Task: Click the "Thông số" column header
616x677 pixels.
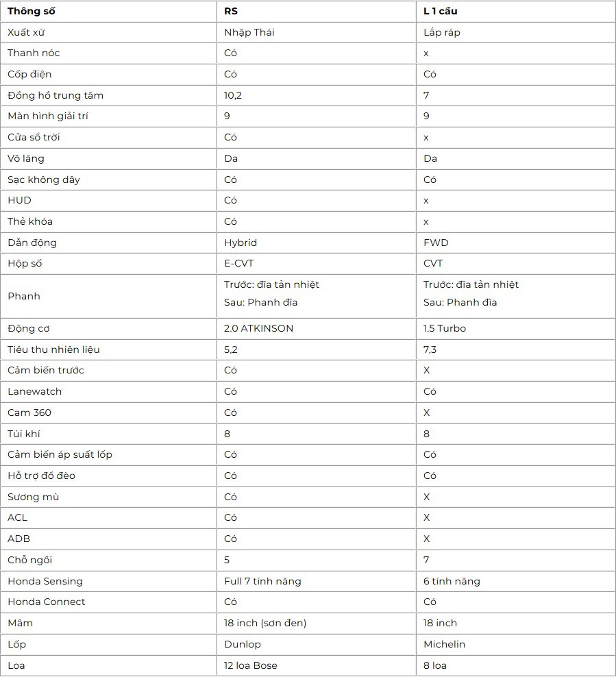Action: coord(32,12)
